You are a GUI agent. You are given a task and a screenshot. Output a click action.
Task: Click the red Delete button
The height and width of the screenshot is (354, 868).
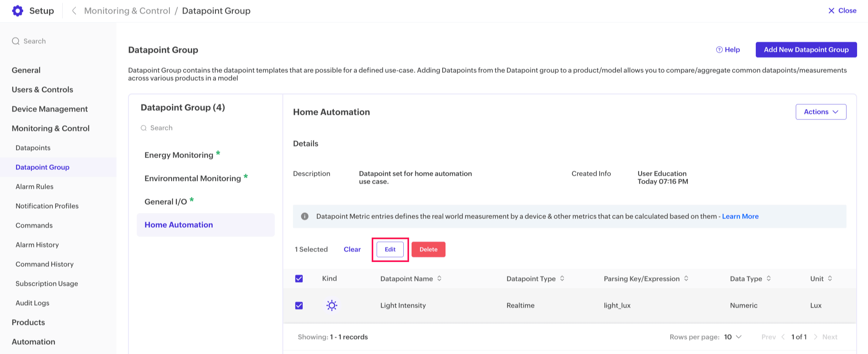[x=428, y=249]
